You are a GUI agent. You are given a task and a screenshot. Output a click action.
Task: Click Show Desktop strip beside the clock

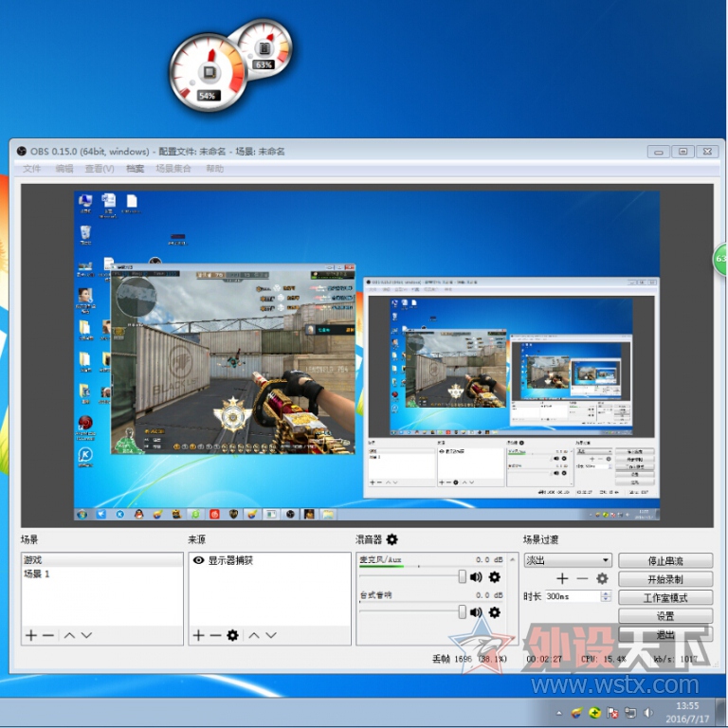tap(722, 712)
